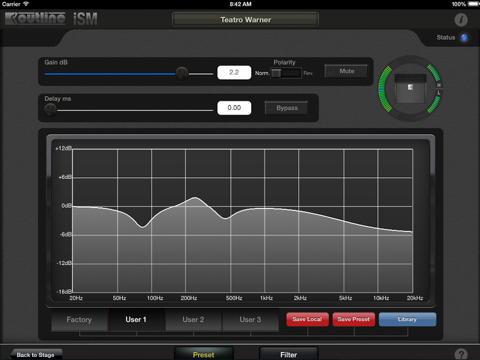Click the 20kHz frequency axis label
The height and width of the screenshot is (360, 480).
[415, 298]
